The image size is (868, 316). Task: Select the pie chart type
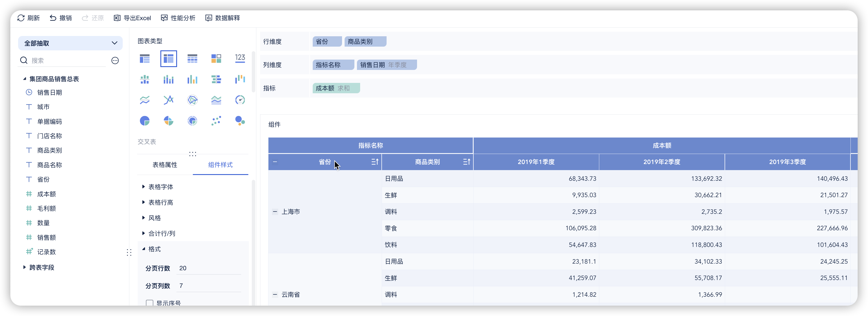pos(145,121)
